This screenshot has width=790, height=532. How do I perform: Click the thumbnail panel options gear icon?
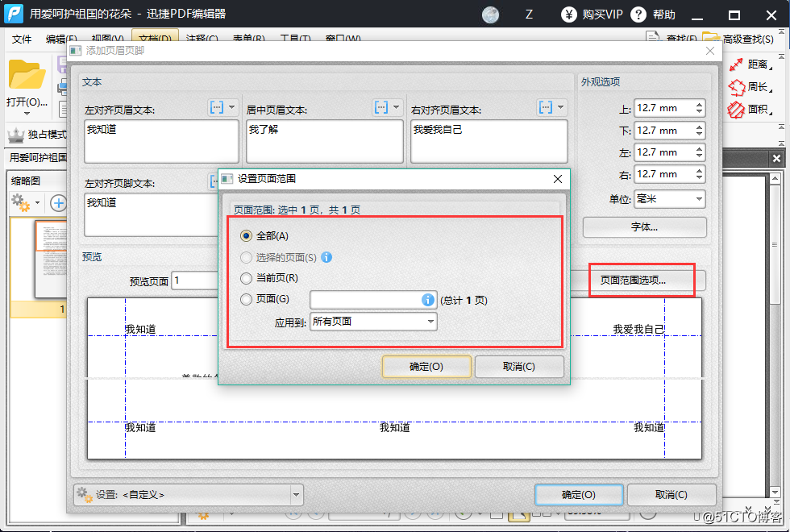(x=21, y=202)
